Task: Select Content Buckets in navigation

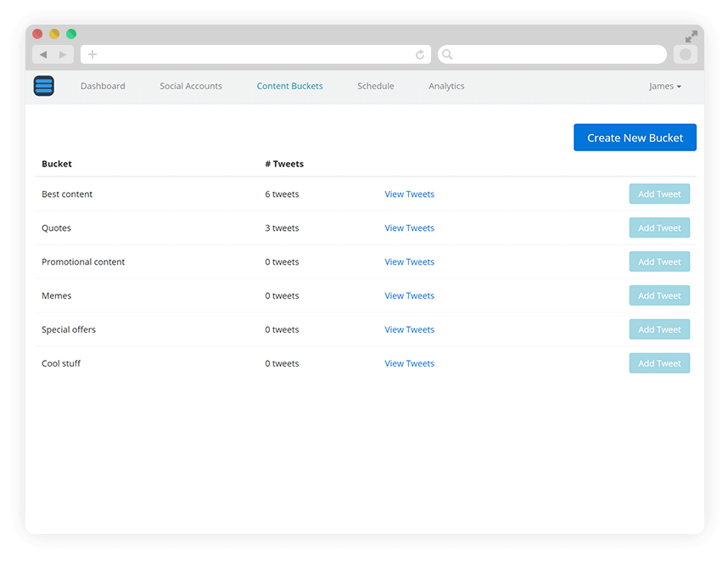Action: pos(289,86)
